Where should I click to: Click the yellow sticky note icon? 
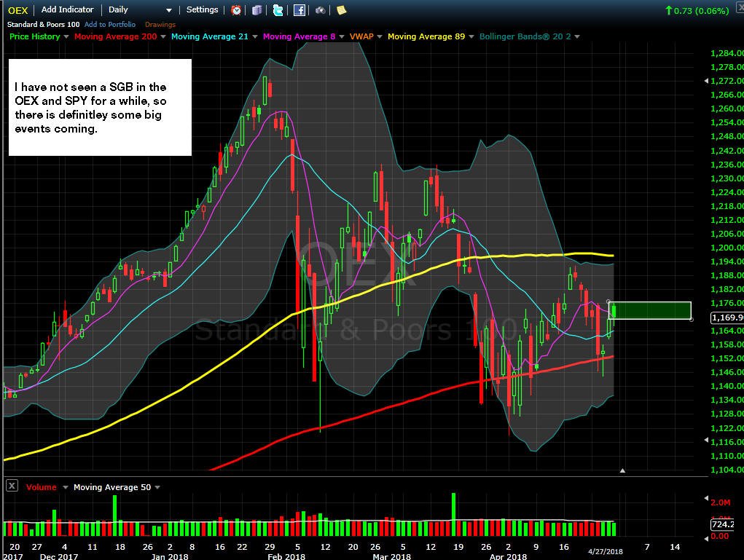(341, 10)
